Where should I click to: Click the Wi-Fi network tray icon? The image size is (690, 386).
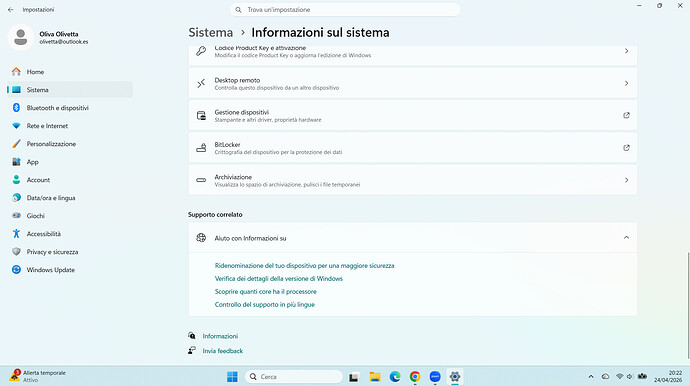tap(620, 376)
